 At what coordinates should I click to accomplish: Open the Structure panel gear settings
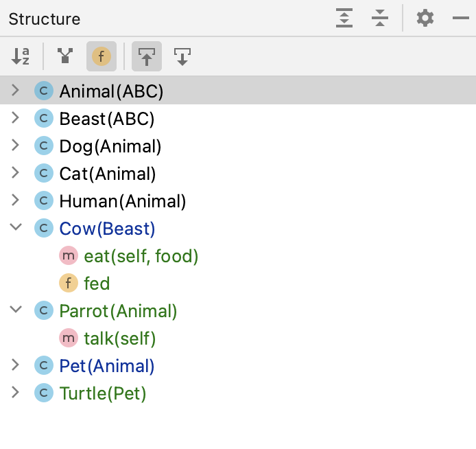[425, 18]
